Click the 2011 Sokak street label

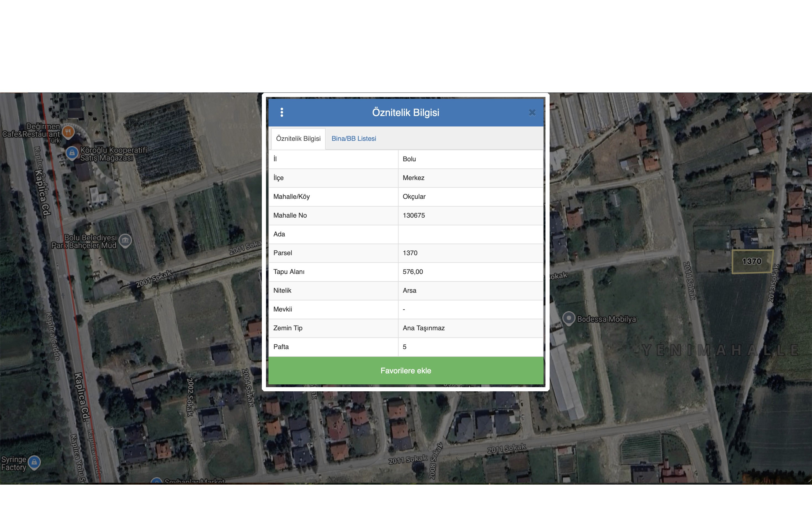point(506,448)
